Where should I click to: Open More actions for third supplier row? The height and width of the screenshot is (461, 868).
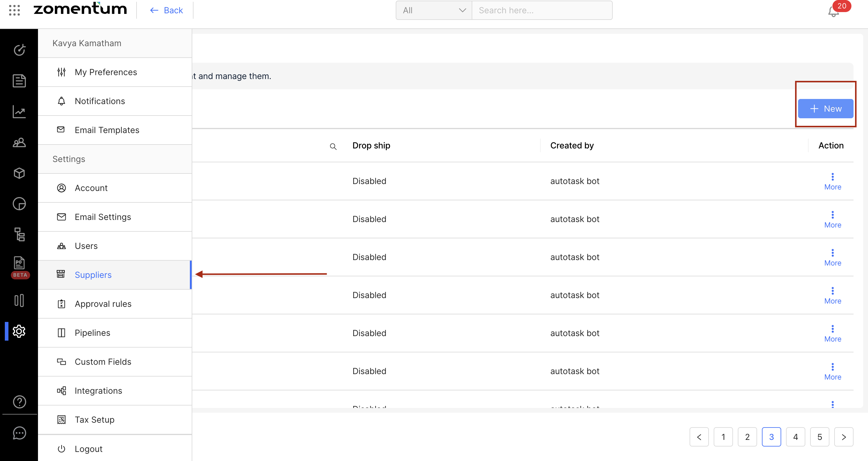pos(832,257)
